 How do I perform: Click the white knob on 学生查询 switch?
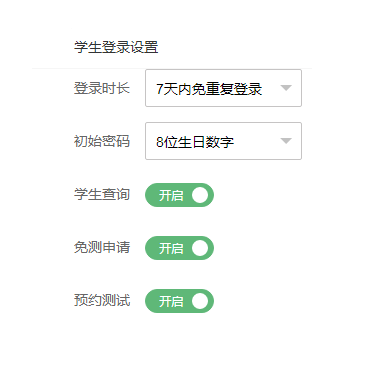click(200, 195)
